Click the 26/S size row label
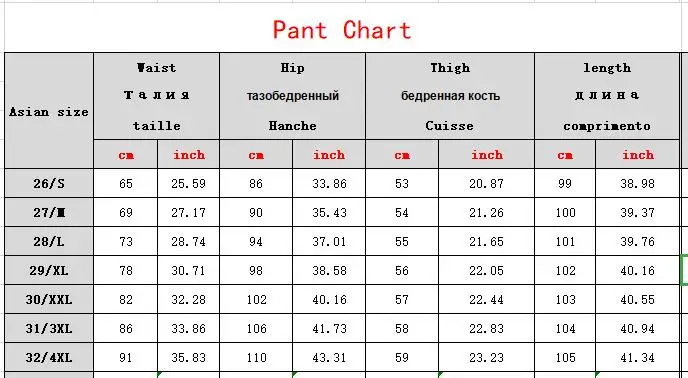 pos(49,184)
